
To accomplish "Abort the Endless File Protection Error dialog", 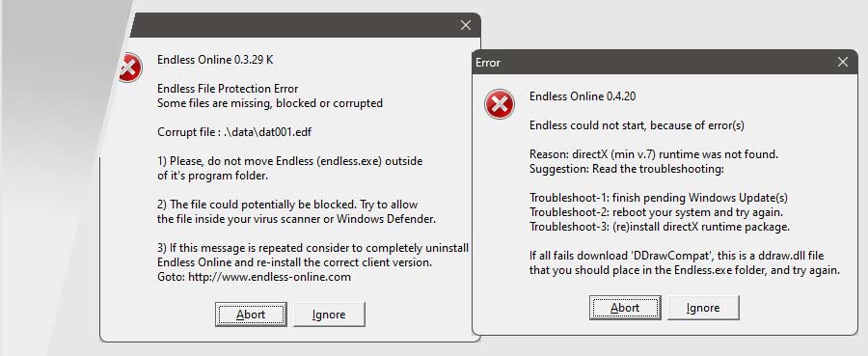I will [x=251, y=315].
